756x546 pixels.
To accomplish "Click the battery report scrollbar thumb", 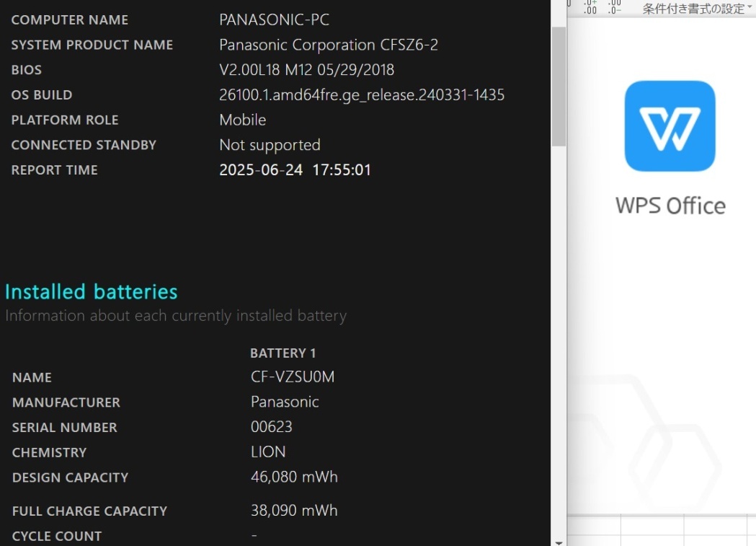I will pyautogui.click(x=559, y=87).
